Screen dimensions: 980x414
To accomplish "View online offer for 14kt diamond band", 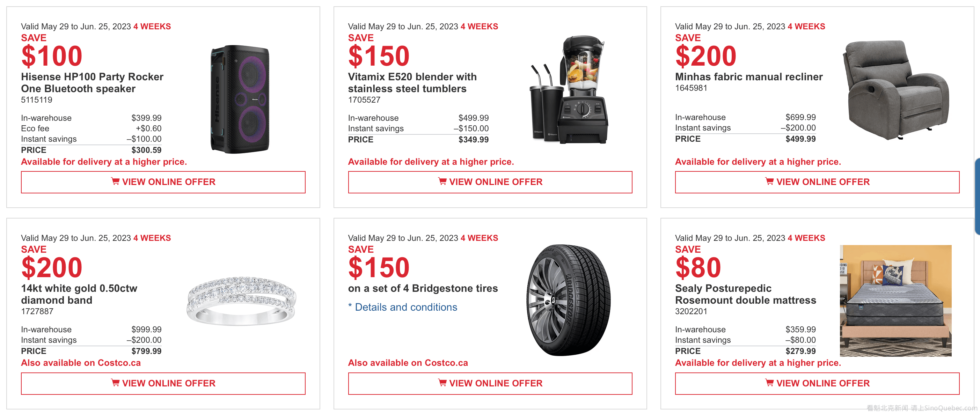I will click(163, 383).
